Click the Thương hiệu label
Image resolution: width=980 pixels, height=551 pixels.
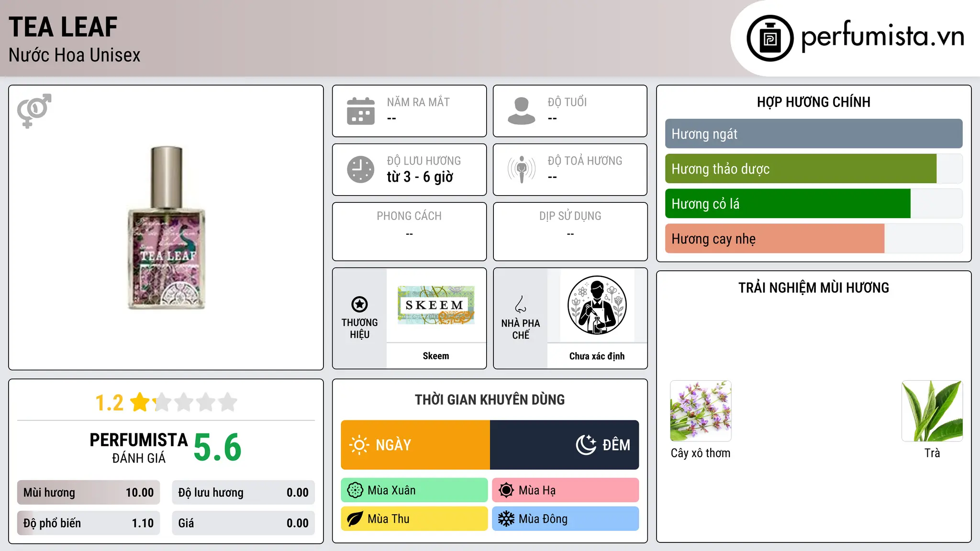(359, 329)
